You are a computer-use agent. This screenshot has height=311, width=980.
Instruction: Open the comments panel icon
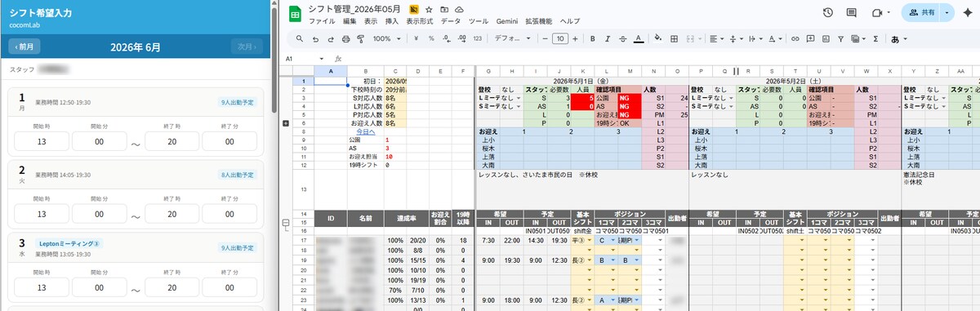(x=852, y=13)
